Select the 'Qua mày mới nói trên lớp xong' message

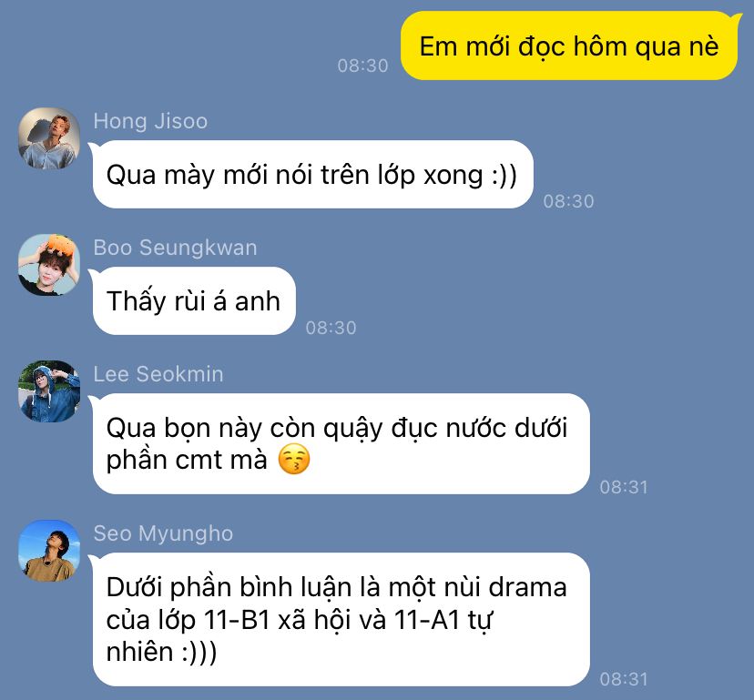coord(313,175)
